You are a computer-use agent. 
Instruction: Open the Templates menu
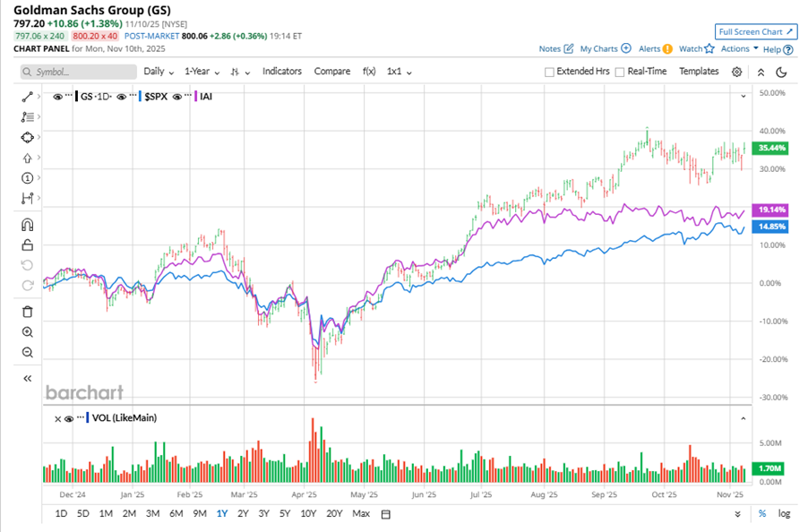point(699,72)
